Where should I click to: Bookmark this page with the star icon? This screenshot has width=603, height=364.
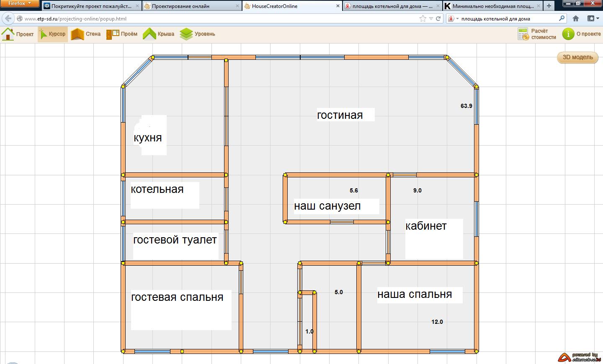(x=423, y=18)
